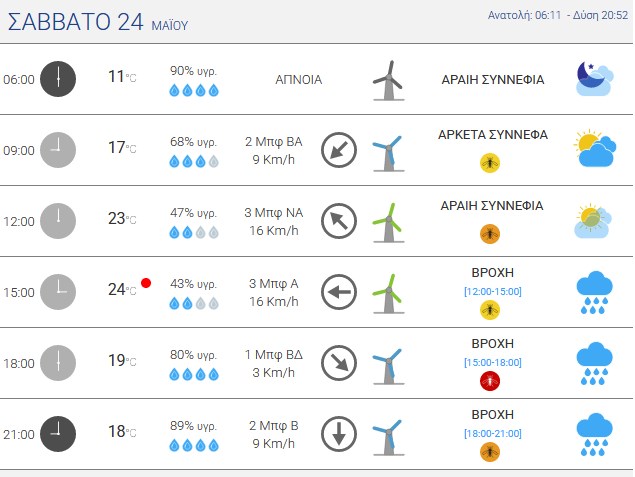Click the sunrise and sunset times text

point(558,15)
